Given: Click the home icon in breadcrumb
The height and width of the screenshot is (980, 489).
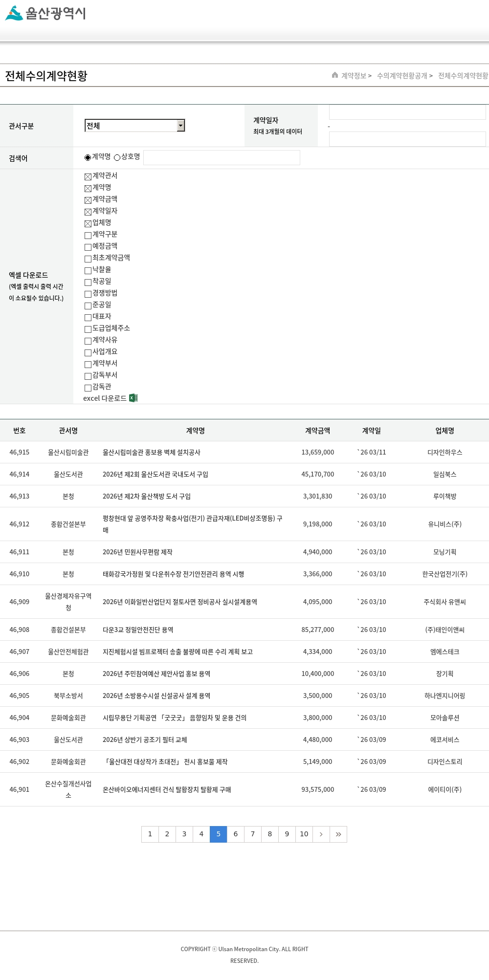Looking at the screenshot, I should (x=335, y=75).
